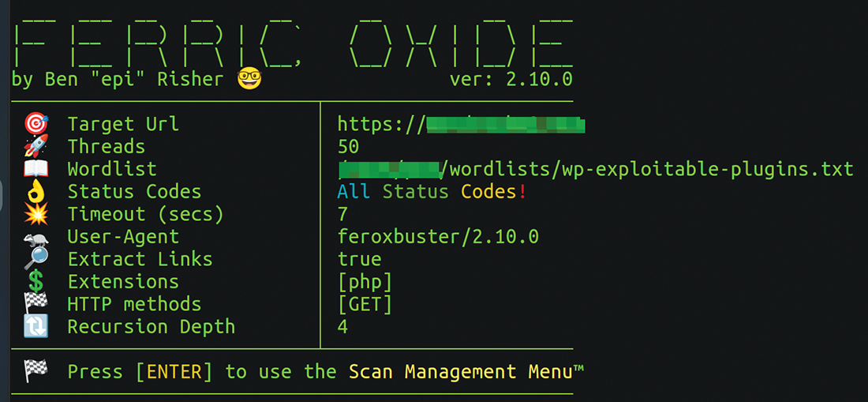Click the rocket emoji beside Threads

(36, 146)
